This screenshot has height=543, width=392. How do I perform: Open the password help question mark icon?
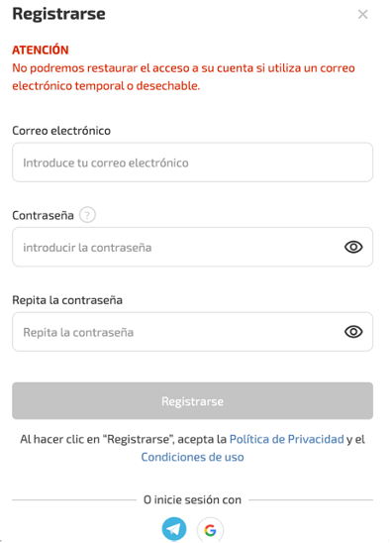[87, 215]
